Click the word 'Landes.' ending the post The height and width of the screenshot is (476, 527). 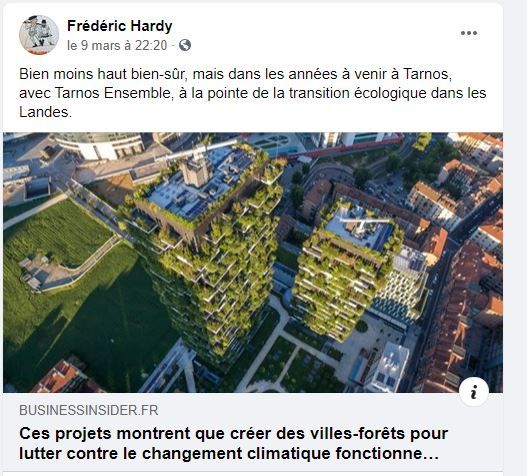[x=45, y=112]
